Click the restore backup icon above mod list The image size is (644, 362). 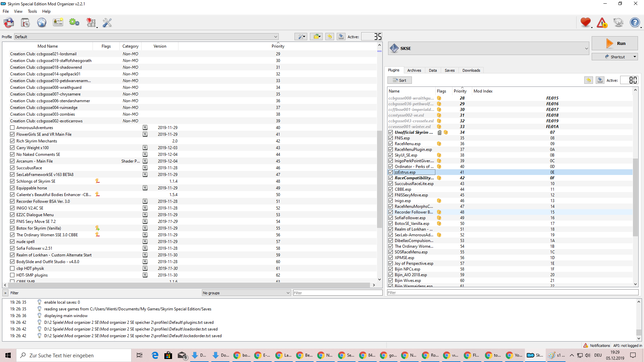pos(330,37)
